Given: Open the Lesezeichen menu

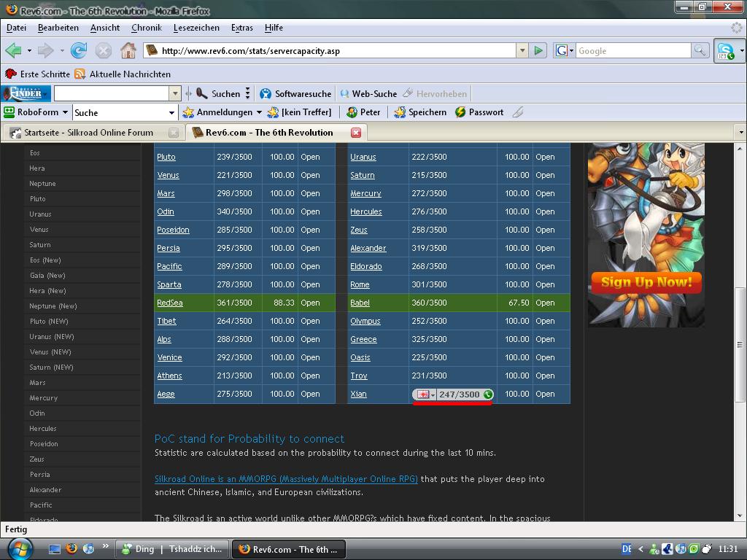Looking at the screenshot, I should click(196, 28).
